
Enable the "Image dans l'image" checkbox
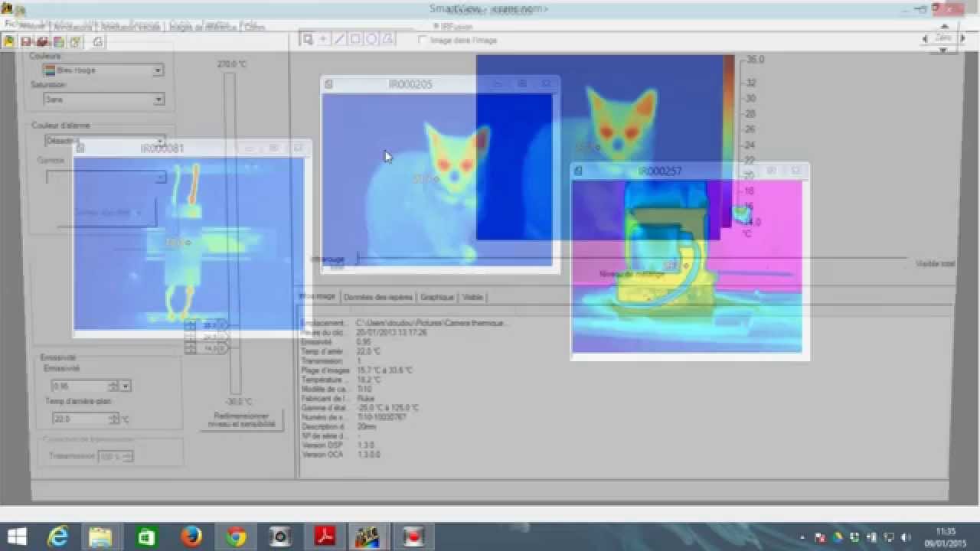[x=423, y=40]
